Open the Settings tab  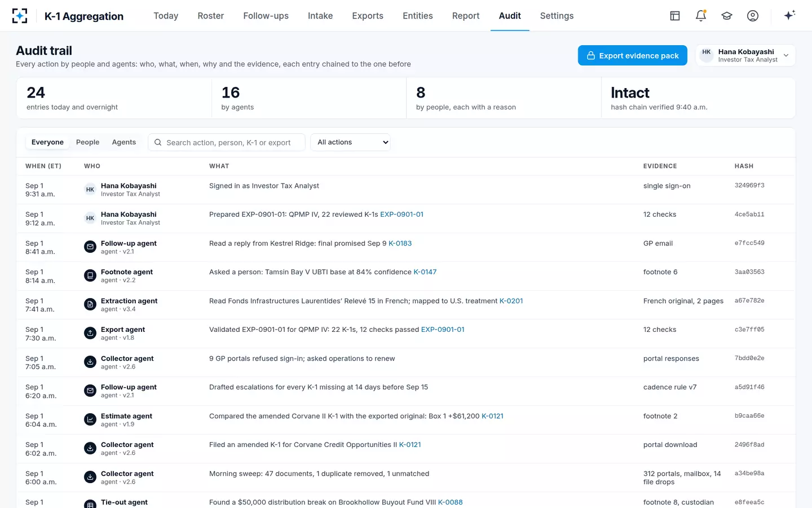point(557,16)
